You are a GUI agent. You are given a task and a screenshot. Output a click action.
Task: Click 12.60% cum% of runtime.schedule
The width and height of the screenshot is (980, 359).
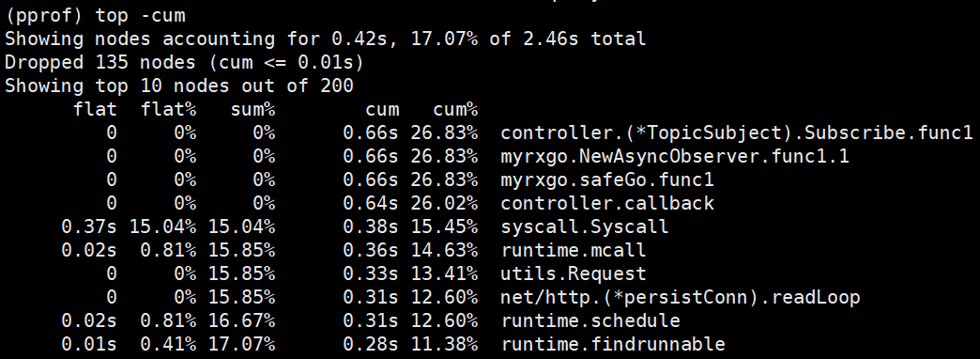tap(444, 320)
